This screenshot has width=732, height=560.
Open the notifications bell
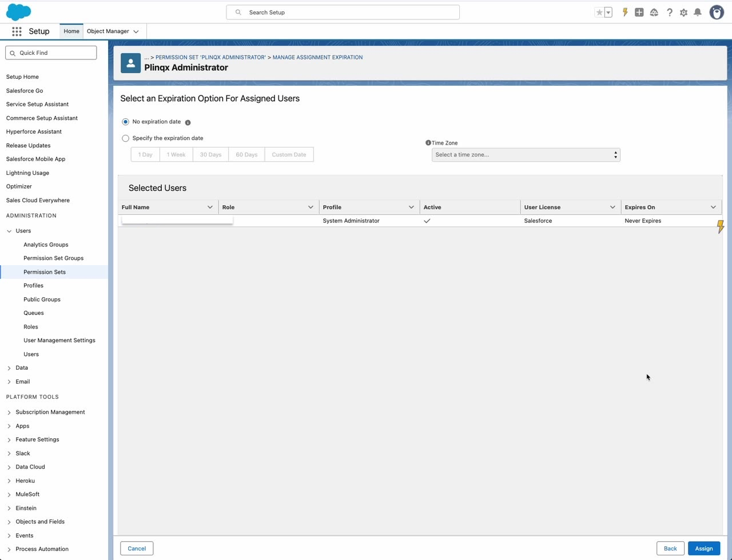tap(698, 12)
